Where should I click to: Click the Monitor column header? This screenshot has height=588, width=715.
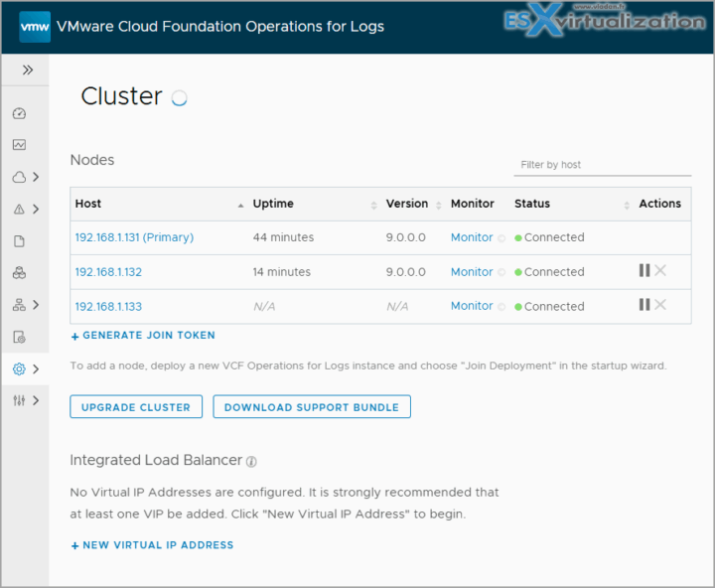pyautogui.click(x=473, y=204)
